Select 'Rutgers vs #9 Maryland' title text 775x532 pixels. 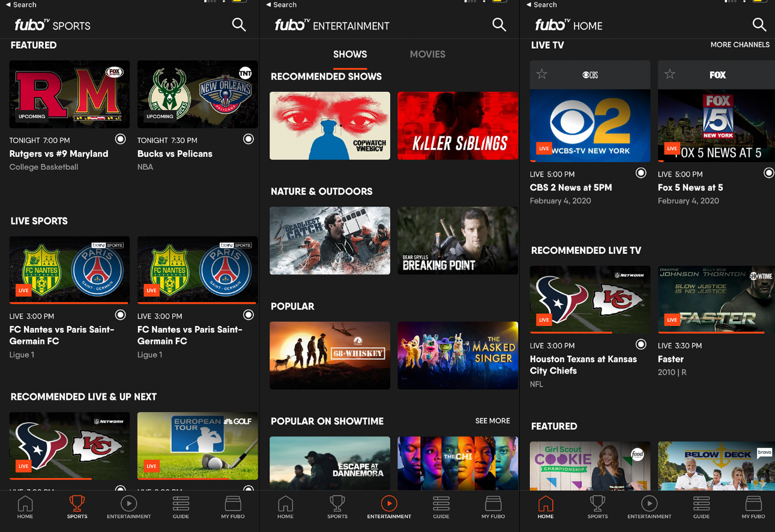coord(59,154)
